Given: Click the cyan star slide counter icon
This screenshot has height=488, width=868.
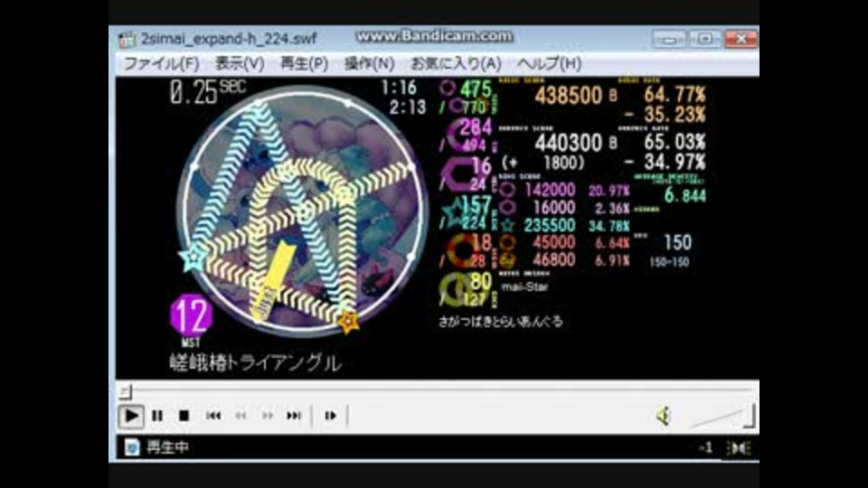Looking at the screenshot, I should 456,213.
